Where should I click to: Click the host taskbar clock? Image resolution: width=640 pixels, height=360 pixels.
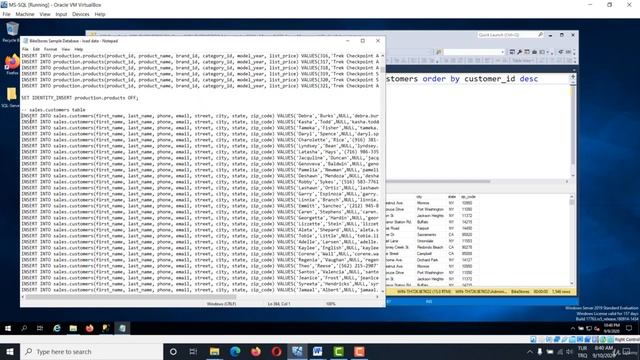click(604, 352)
